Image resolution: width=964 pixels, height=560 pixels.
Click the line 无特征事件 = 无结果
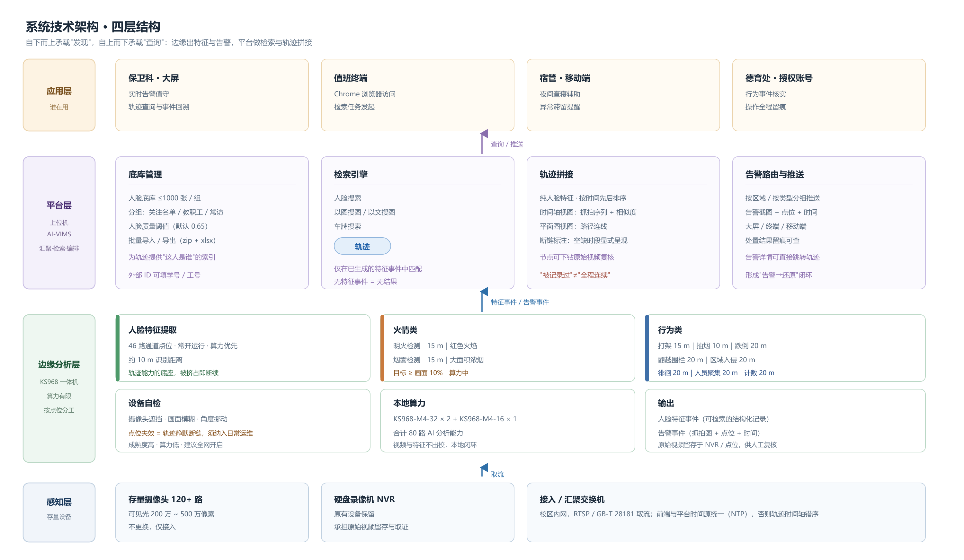pos(365,281)
